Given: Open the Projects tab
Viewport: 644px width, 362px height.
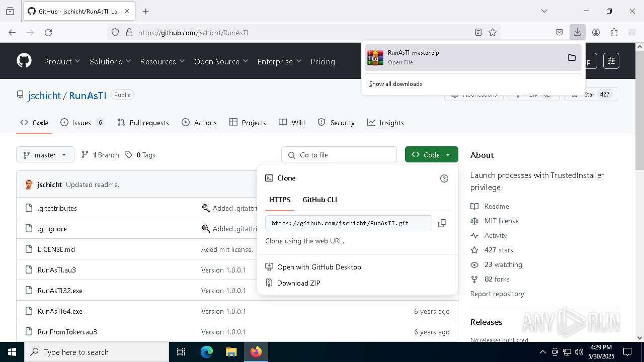Looking at the screenshot, I should click(x=248, y=123).
